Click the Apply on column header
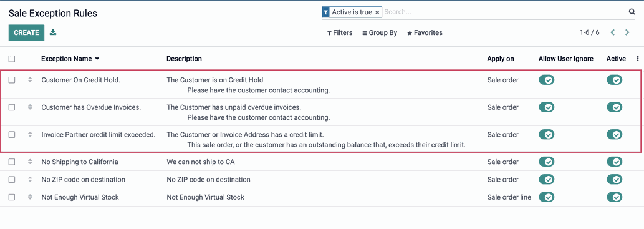Image resolution: width=644 pixels, height=229 pixels. pos(500,59)
